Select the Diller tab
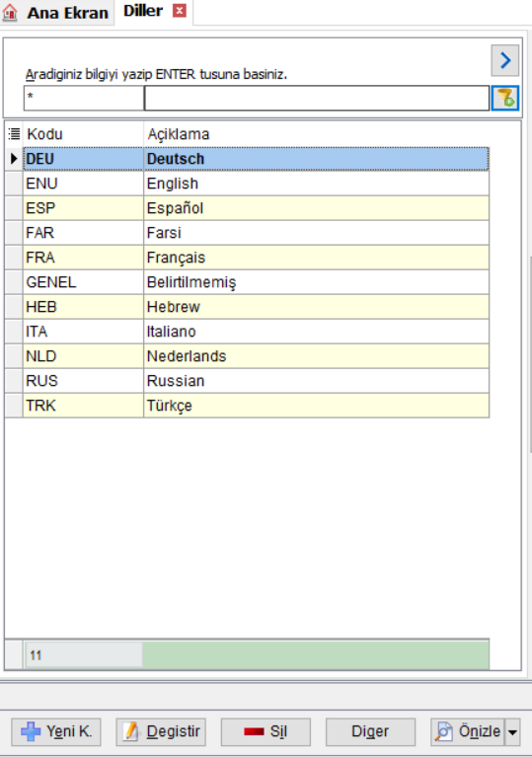 tap(143, 11)
